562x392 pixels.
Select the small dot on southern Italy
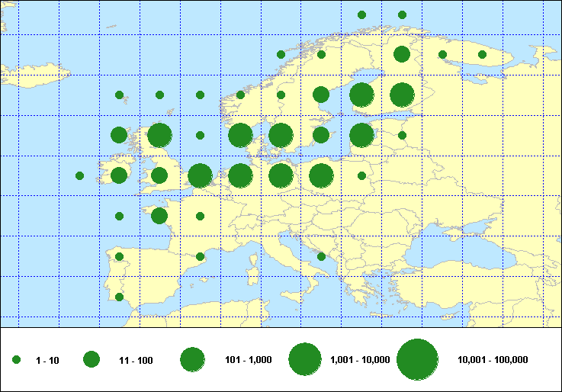(x=321, y=256)
